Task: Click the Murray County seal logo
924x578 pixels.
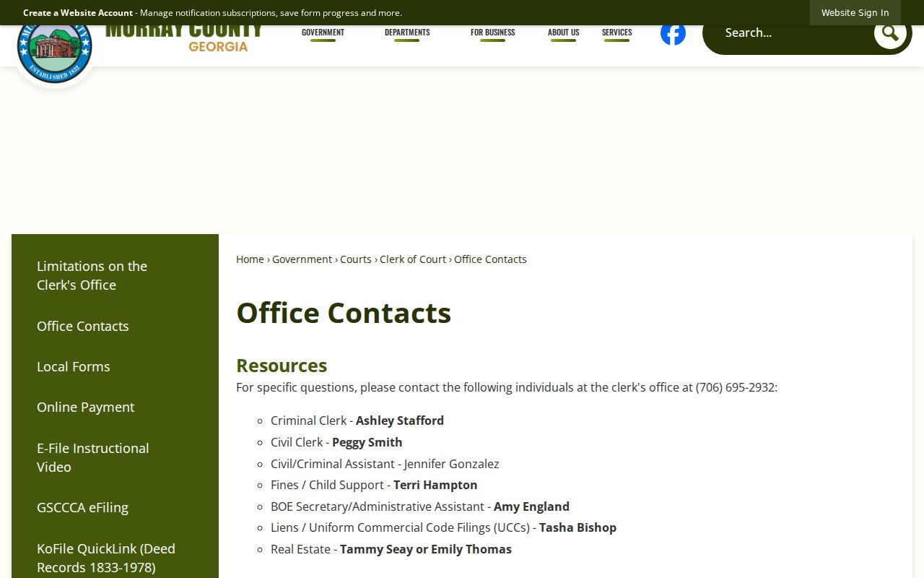Action: (x=54, y=48)
